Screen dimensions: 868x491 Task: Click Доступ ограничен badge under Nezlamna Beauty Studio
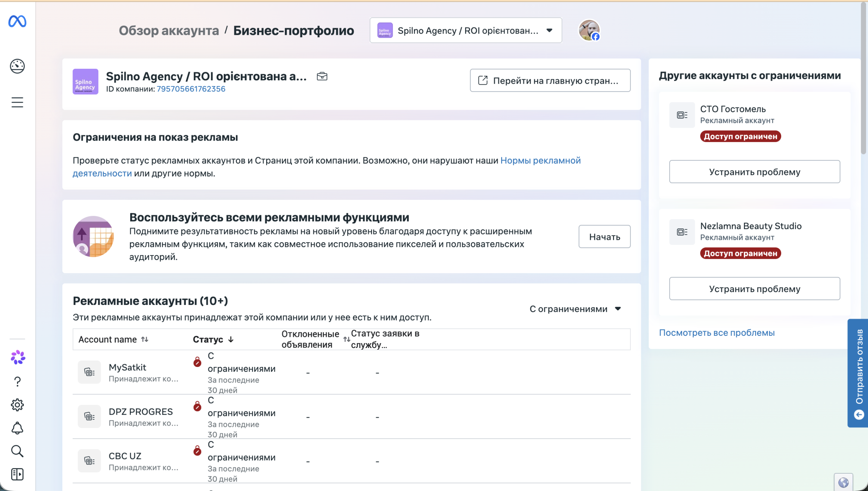[x=741, y=253]
